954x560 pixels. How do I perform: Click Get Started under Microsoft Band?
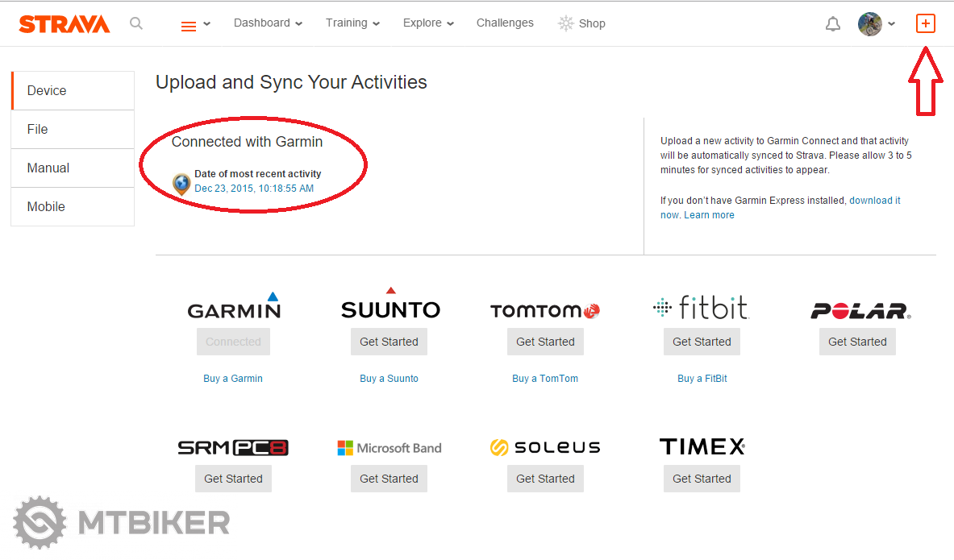pos(389,479)
